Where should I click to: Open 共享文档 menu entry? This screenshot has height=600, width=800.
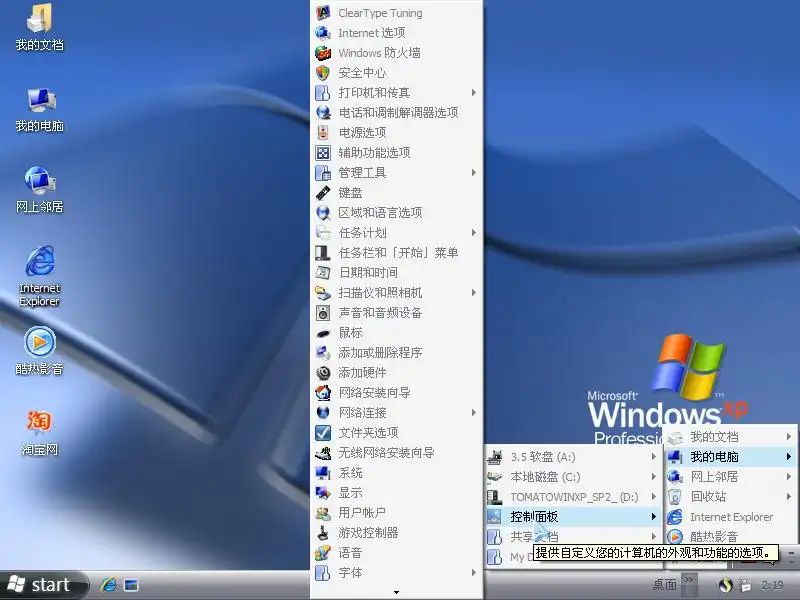[573, 537]
